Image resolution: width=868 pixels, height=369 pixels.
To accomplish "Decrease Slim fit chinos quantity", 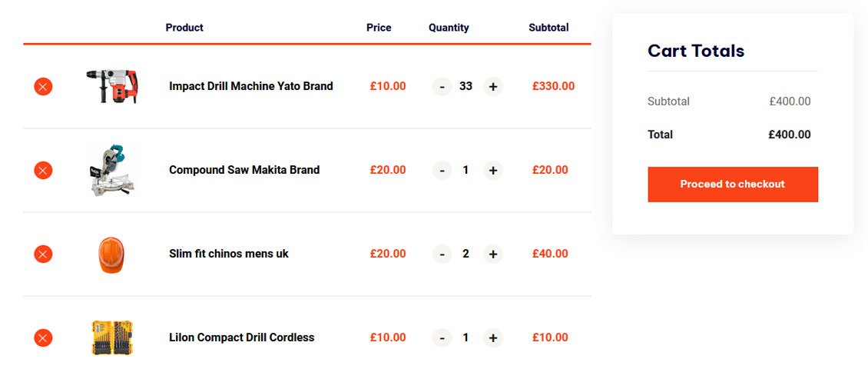I will coord(442,254).
